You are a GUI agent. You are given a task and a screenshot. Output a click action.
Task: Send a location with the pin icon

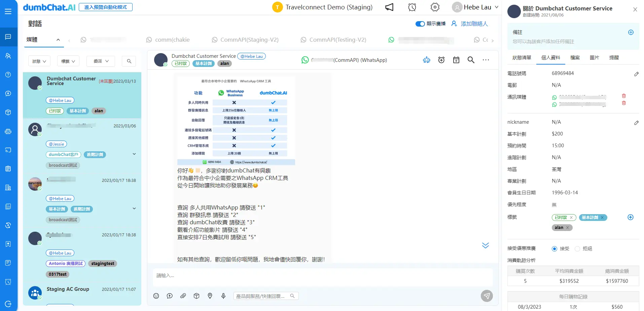coord(210,296)
